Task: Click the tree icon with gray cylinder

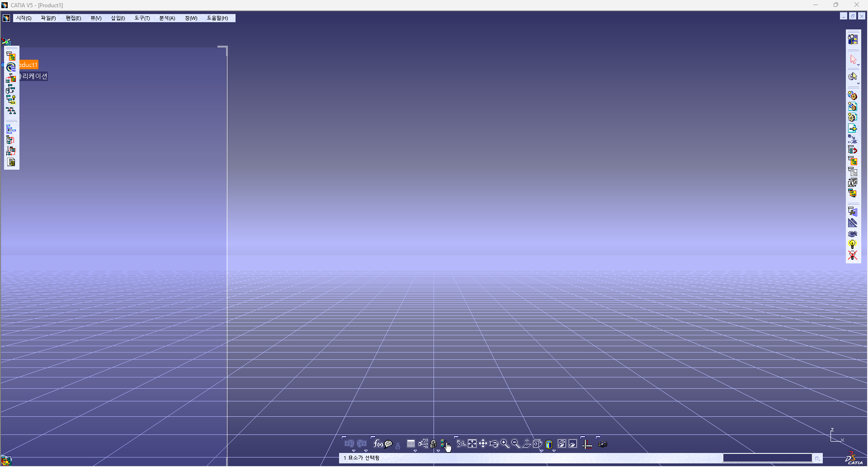Action: (11, 89)
